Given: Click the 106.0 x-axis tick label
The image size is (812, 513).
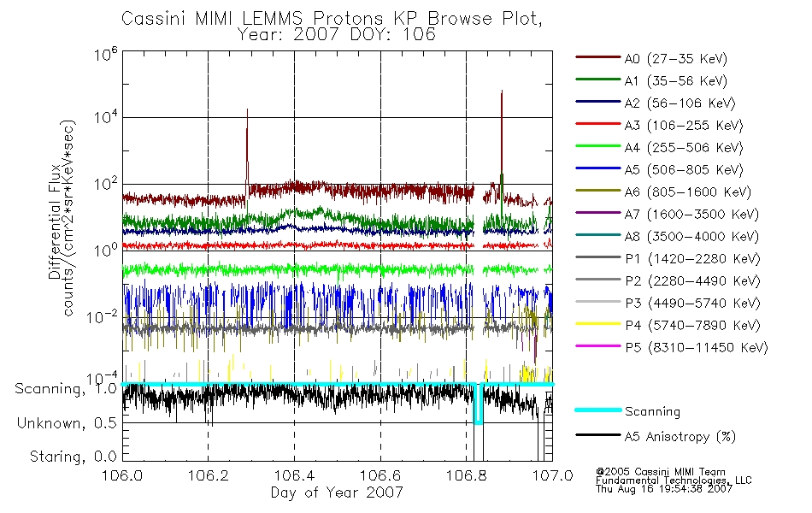Looking at the screenshot, I should tap(122, 475).
